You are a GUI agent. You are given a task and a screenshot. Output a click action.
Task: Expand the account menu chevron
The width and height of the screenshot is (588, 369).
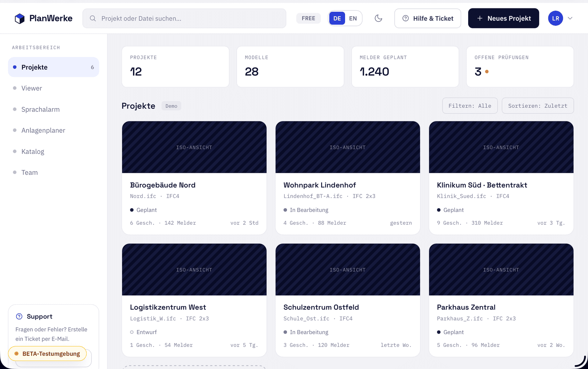pos(570,18)
